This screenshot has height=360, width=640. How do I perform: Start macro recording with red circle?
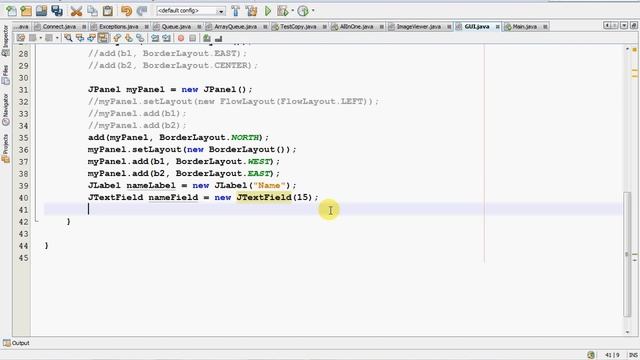point(181,38)
